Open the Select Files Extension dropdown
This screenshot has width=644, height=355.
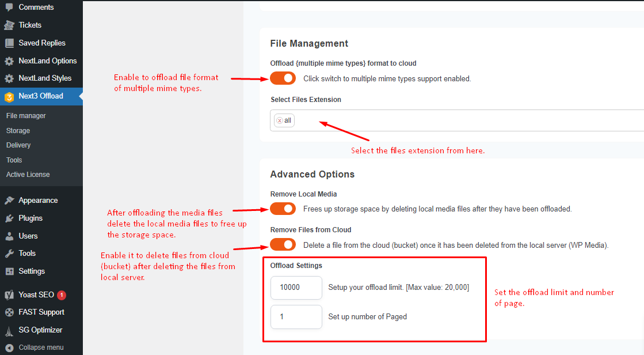pos(403,120)
